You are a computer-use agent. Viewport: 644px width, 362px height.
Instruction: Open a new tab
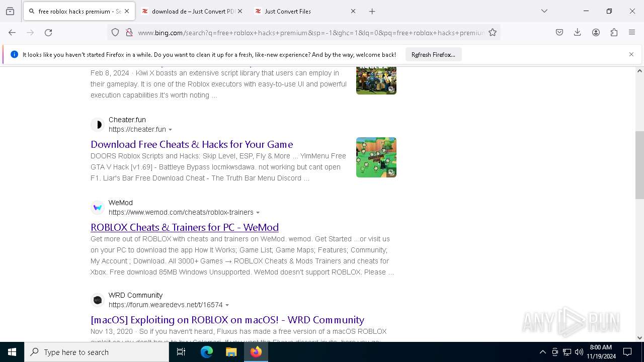point(372,11)
